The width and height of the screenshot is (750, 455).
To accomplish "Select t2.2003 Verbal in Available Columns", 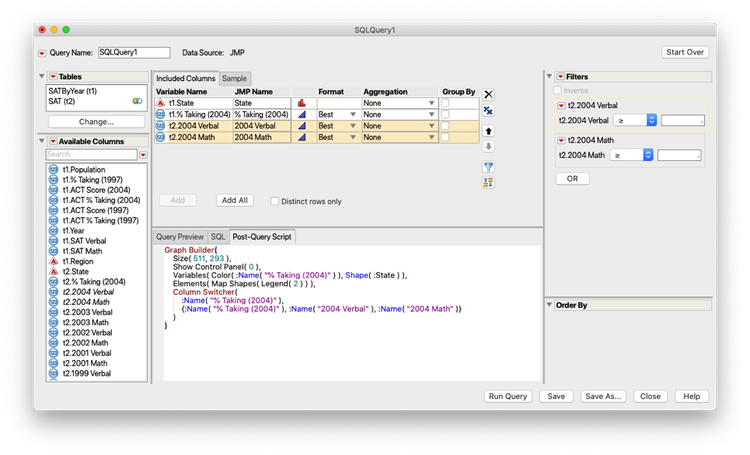I will click(x=87, y=312).
